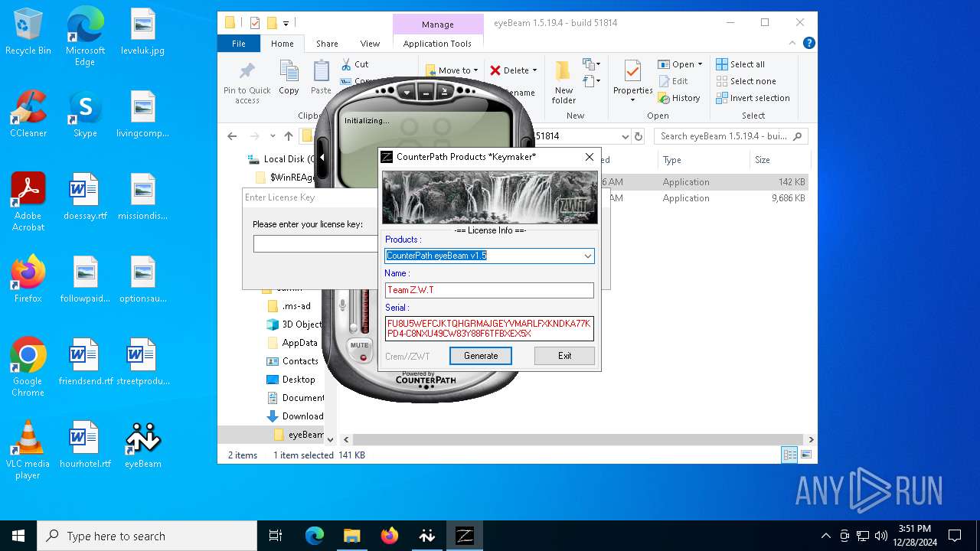The width and height of the screenshot is (980, 551).
Task: Click the Manage contextual tab
Action: (438, 24)
